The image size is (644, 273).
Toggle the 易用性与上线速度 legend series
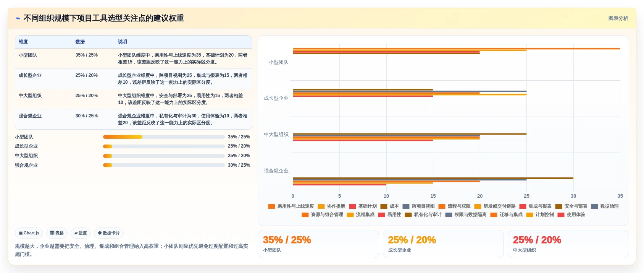tap(291, 206)
